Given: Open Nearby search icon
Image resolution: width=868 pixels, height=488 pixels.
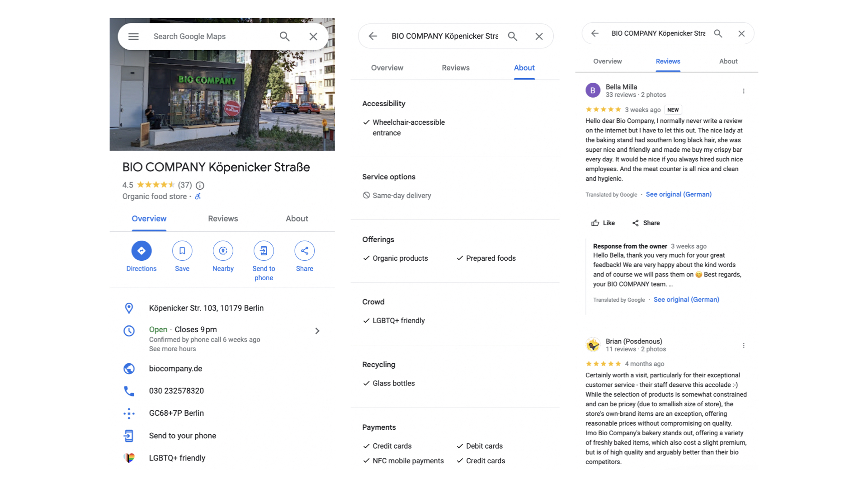Looking at the screenshot, I should (223, 250).
